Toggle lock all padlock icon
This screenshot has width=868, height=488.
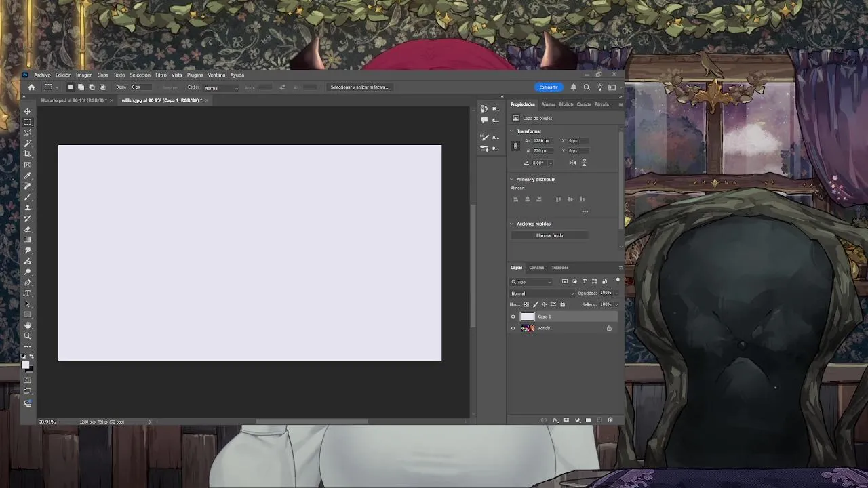pos(562,304)
